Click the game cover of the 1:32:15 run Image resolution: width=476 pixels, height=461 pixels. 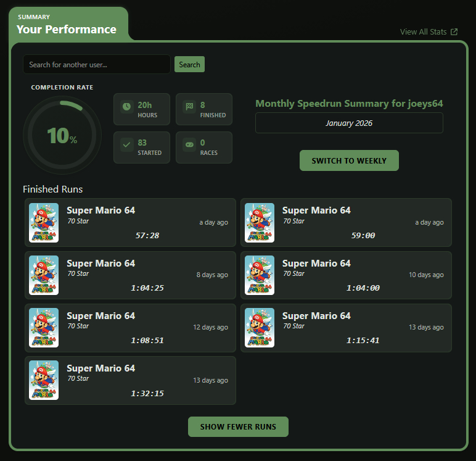click(x=44, y=380)
